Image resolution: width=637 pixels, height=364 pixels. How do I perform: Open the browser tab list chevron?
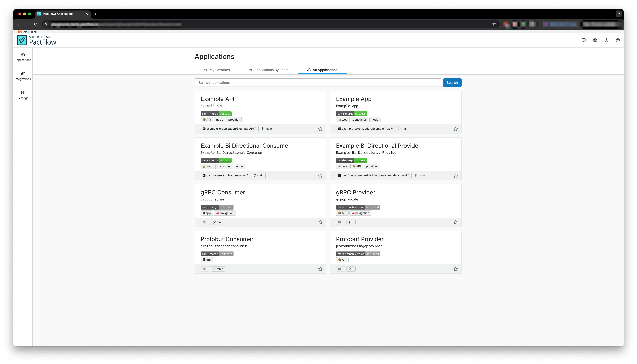tap(619, 14)
